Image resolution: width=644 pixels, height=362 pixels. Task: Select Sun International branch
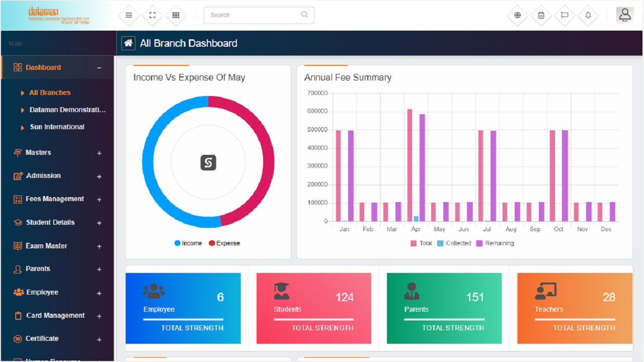point(57,127)
